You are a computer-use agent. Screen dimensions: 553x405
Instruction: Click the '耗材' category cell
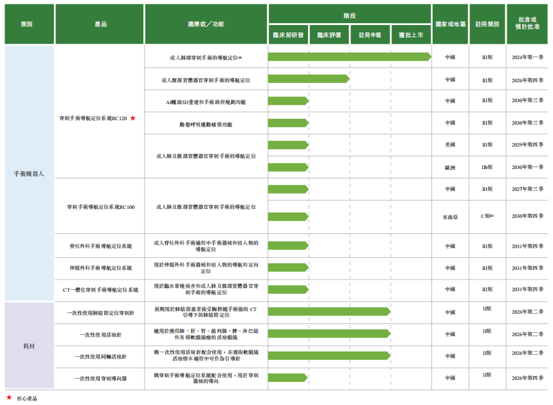point(29,346)
